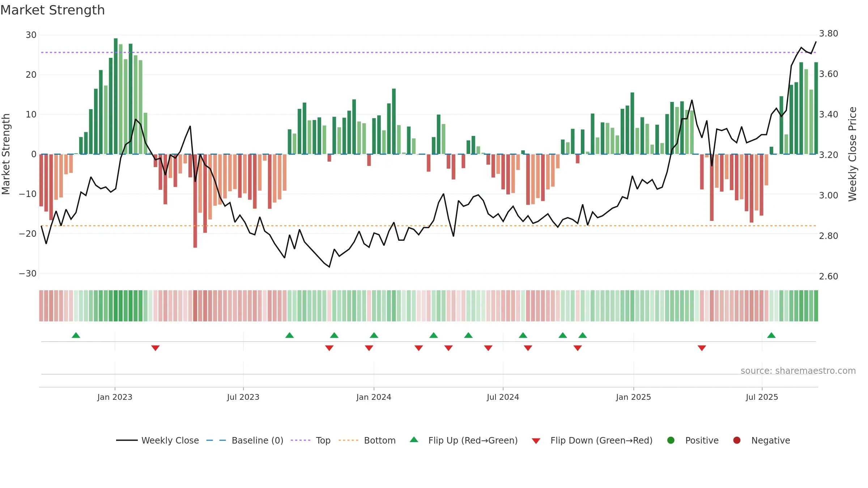Select the first green flip-up marker before Jan 2023

click(x=76, y=335)
